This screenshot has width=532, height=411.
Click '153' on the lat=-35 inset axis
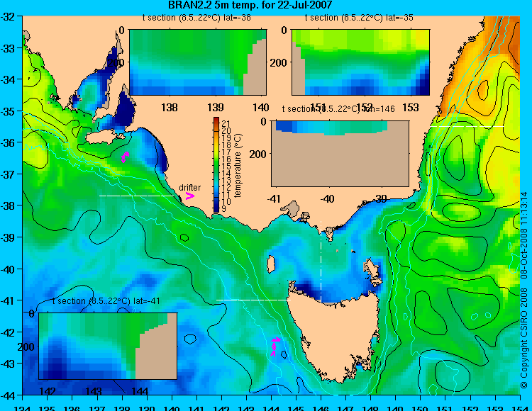pos(410,108)
